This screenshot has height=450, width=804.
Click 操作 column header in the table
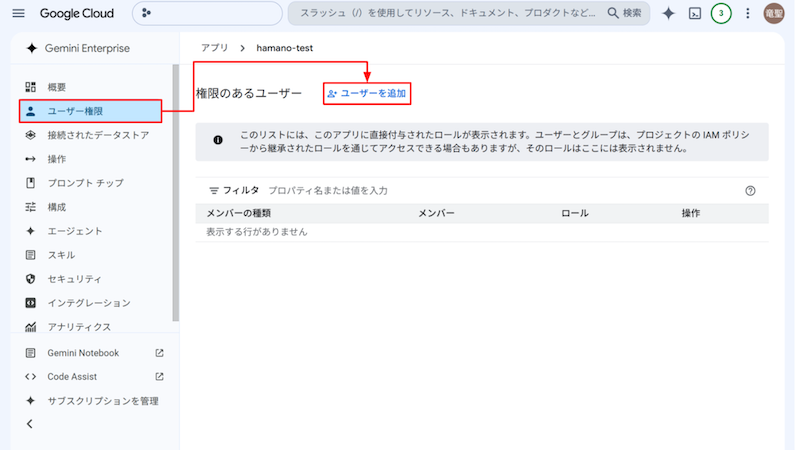691,213
